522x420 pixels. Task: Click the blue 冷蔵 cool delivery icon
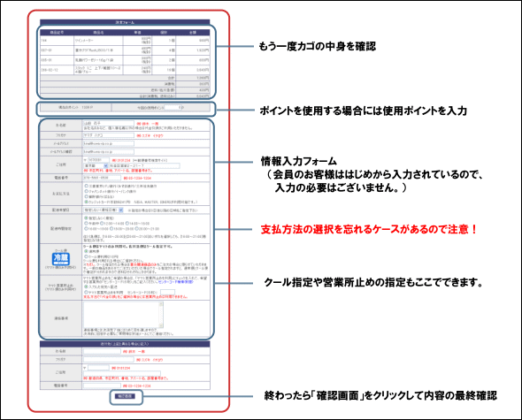click(x=60, y=258)
